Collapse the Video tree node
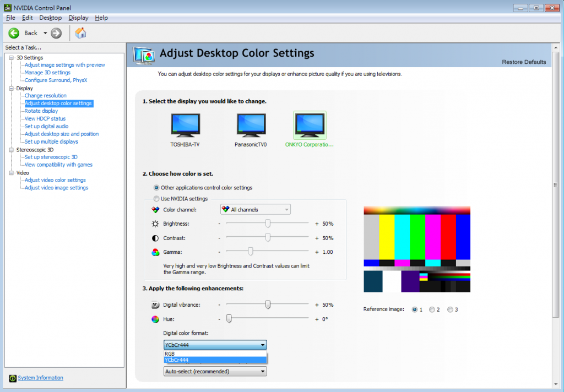Image resolution: width=564 pixels, height=392 pixels. tap(12, 173)
